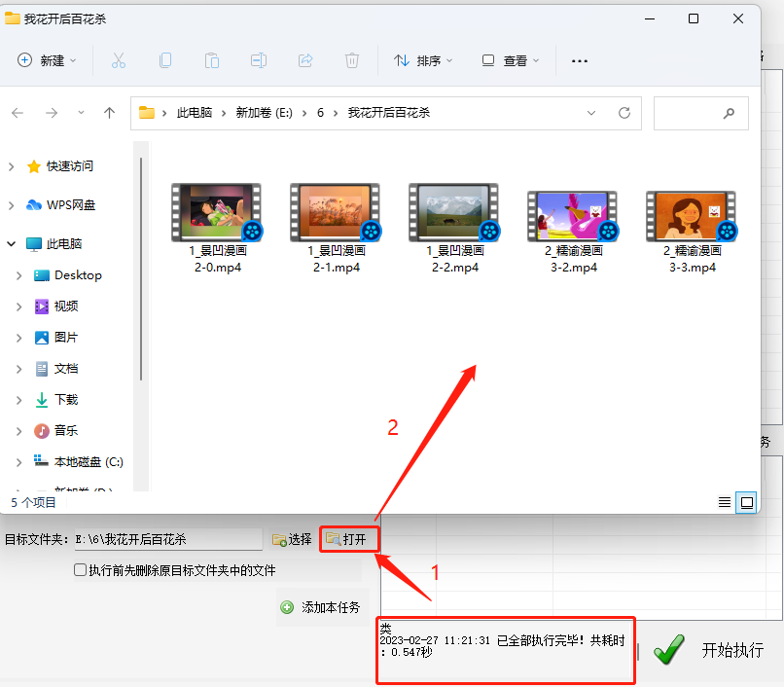Image resolution: width=784 pixels, height=687 pixels.
Task: Click the Explorer search box
Action: coord(701,114)
